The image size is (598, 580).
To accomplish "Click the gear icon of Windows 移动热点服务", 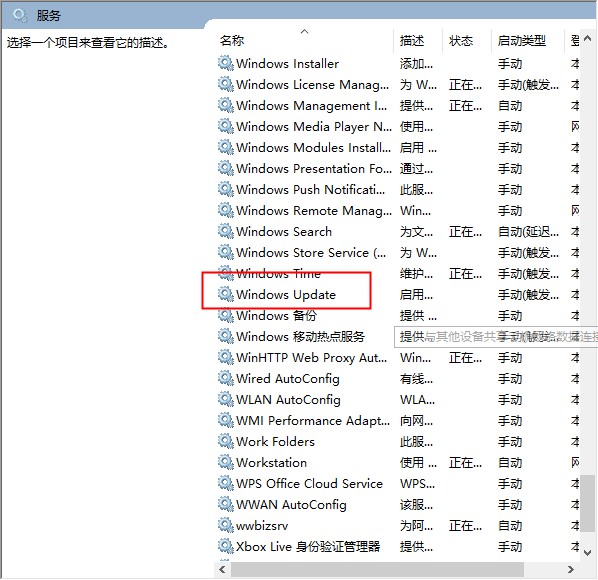I will [x=225, y=336].
